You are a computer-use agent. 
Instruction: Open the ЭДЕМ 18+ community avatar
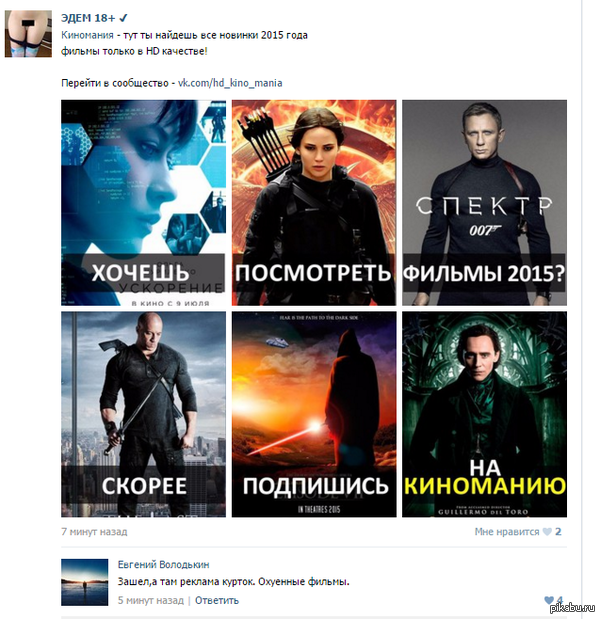28,34
